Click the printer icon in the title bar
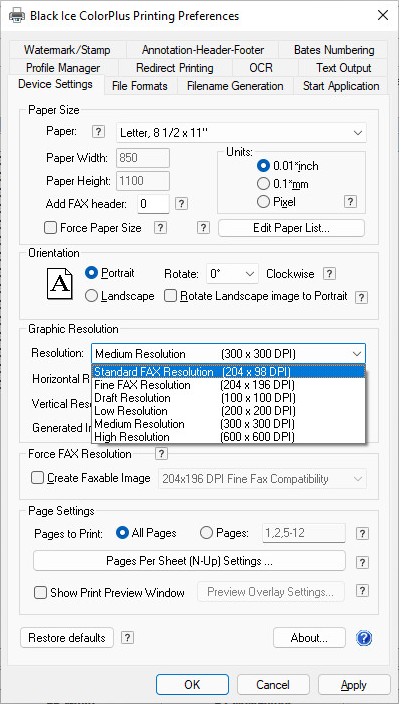The width and height of the screenshot is (399, 704). (17, 16)
